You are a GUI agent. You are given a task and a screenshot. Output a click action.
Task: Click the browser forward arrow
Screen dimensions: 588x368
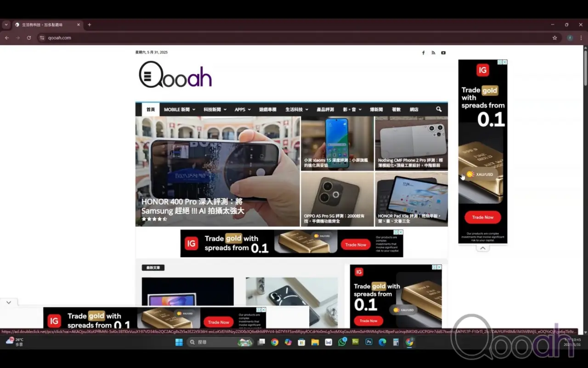point(18,38)
